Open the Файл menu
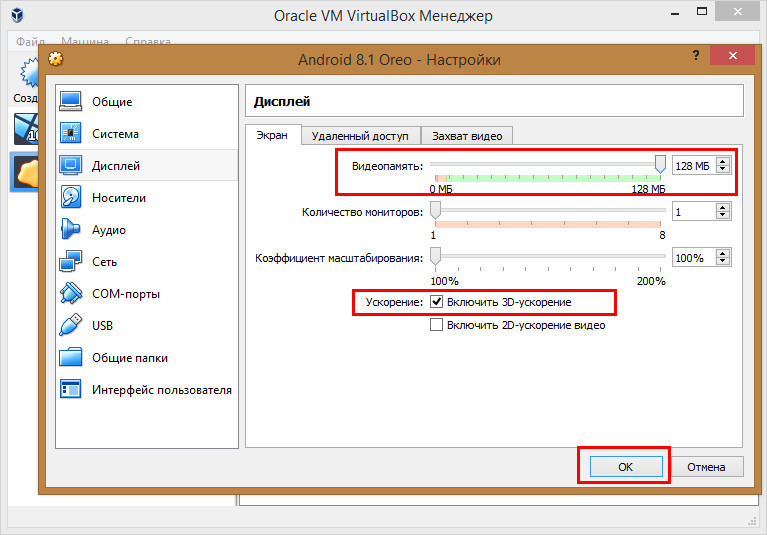This screenshot has height=535, width=767. 30,42
